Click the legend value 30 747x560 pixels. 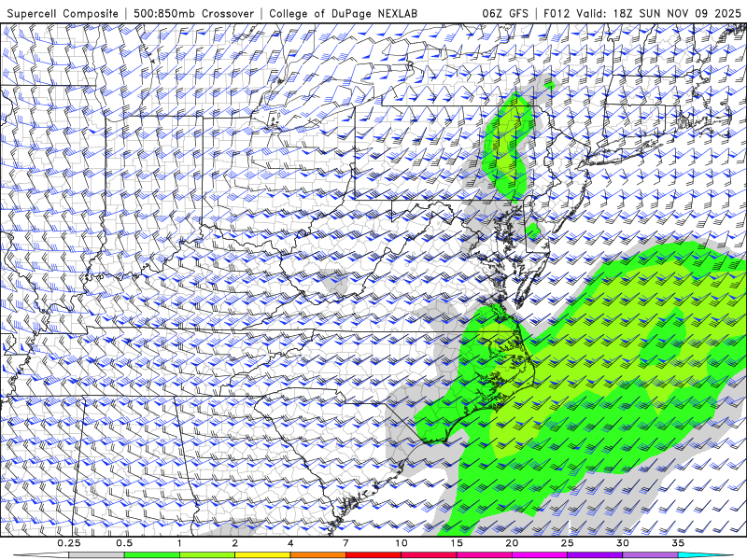[622, 543]
